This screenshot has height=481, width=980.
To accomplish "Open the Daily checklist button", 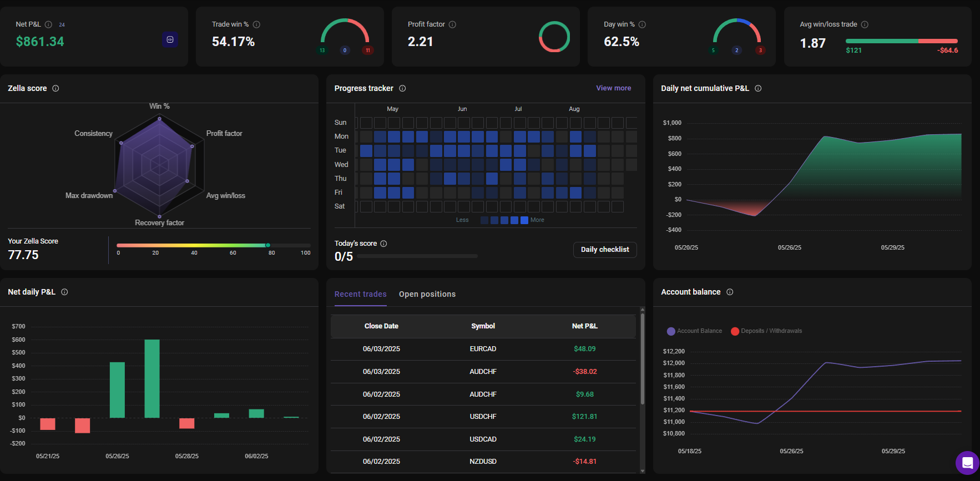I will pos(604,250).
